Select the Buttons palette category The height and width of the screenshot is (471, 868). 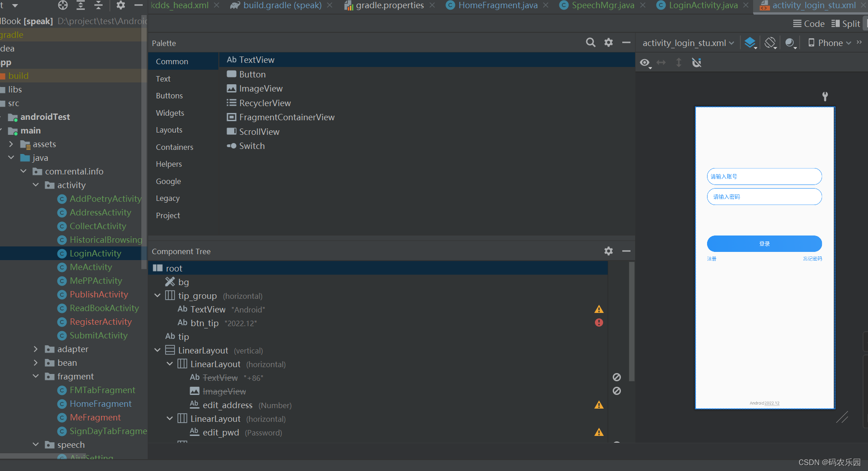point(169,96)
